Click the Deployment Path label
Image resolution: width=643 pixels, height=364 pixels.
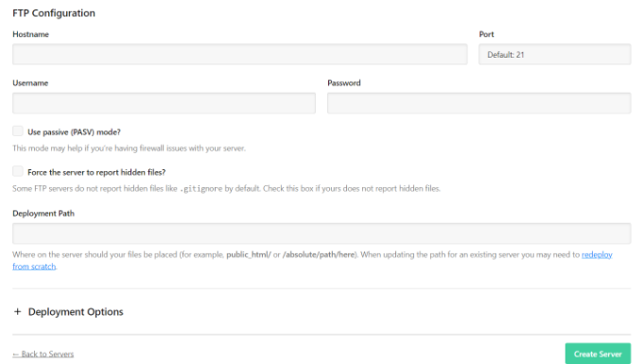43,214
